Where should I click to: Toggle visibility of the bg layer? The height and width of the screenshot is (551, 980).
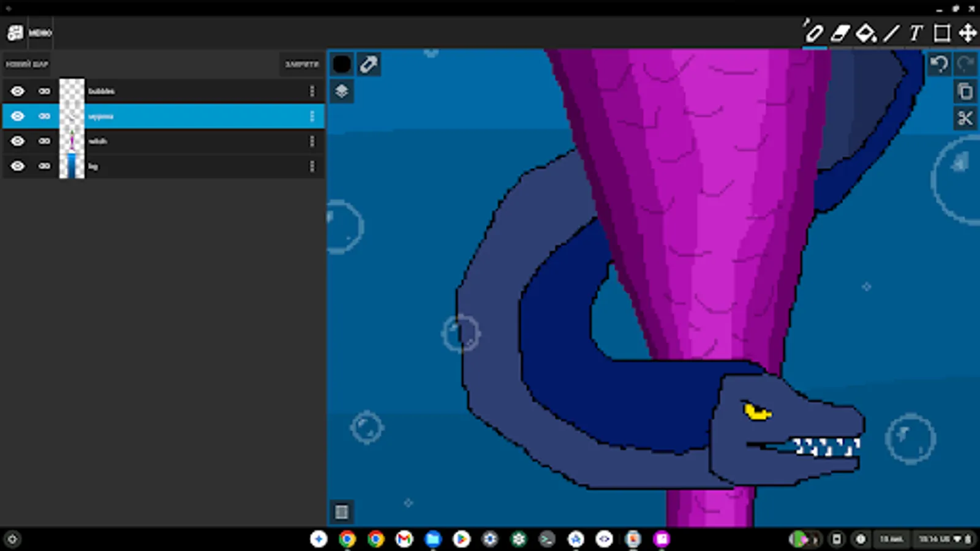pos(18,166)
